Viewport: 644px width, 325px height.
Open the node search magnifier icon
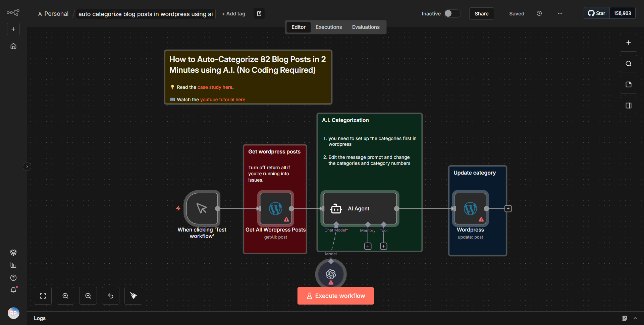(628, 64)
